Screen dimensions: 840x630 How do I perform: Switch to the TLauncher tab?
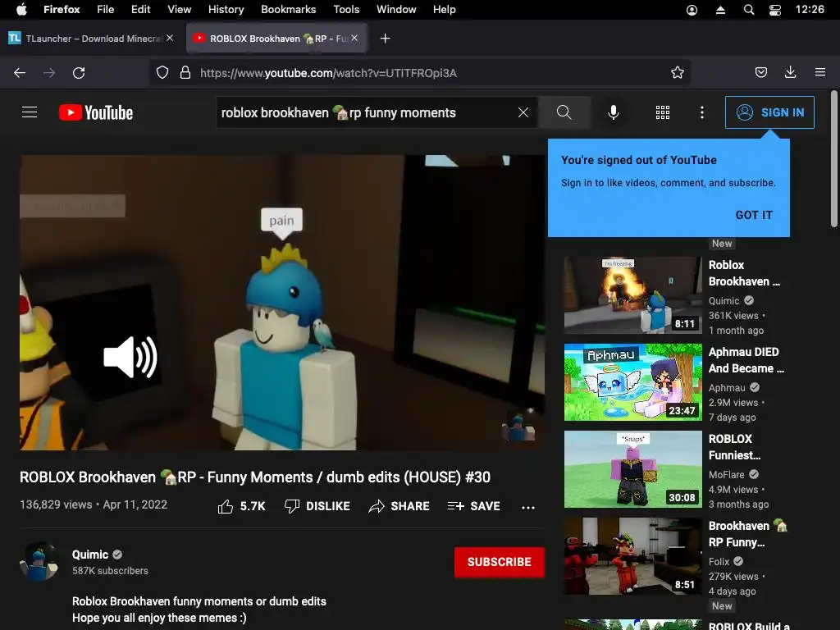click(x=91, y=38)
